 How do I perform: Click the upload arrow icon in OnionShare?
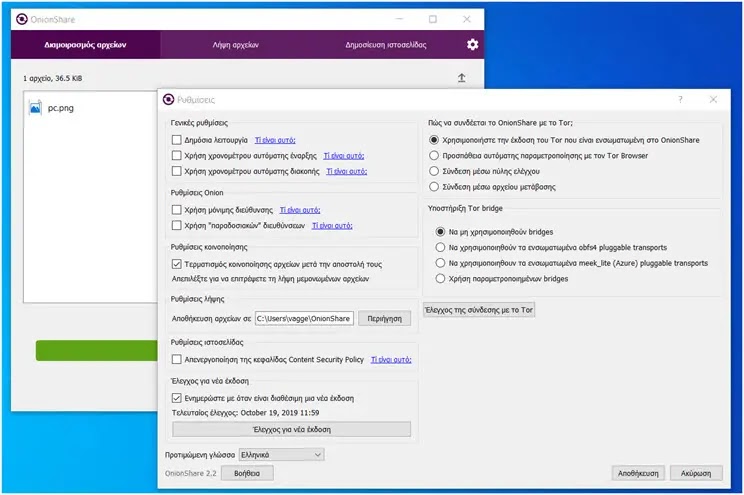(x=462, y=78)
